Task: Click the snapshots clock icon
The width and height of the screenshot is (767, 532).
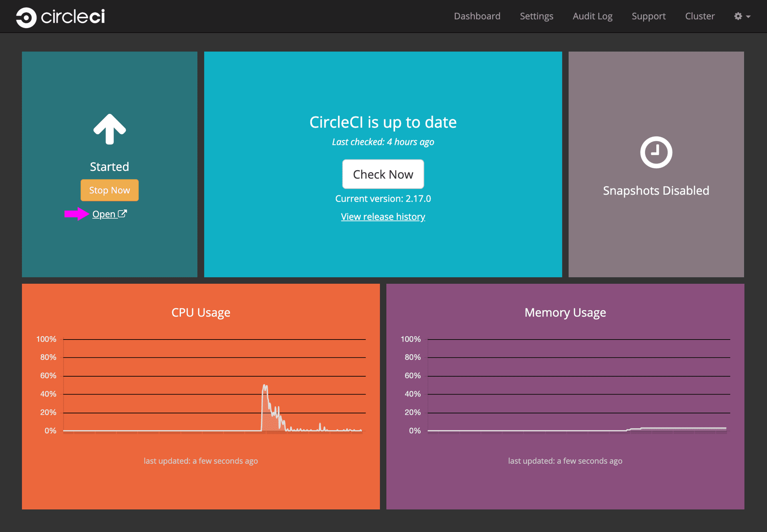Action: (x=656, y=152)
